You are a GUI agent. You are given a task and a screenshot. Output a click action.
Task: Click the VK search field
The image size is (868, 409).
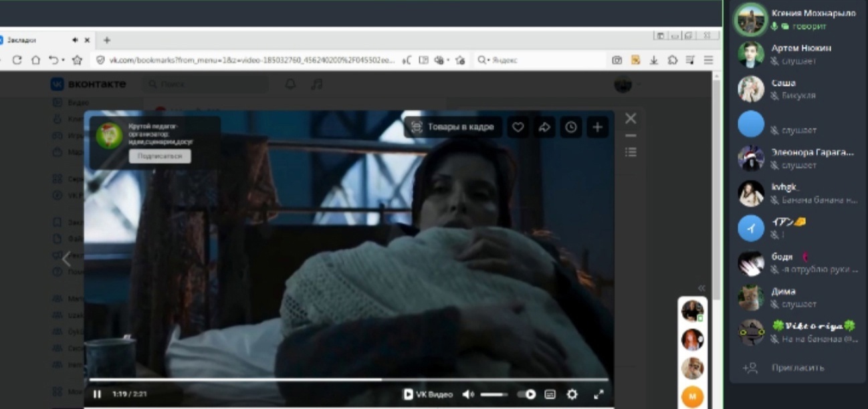point(205,84)
